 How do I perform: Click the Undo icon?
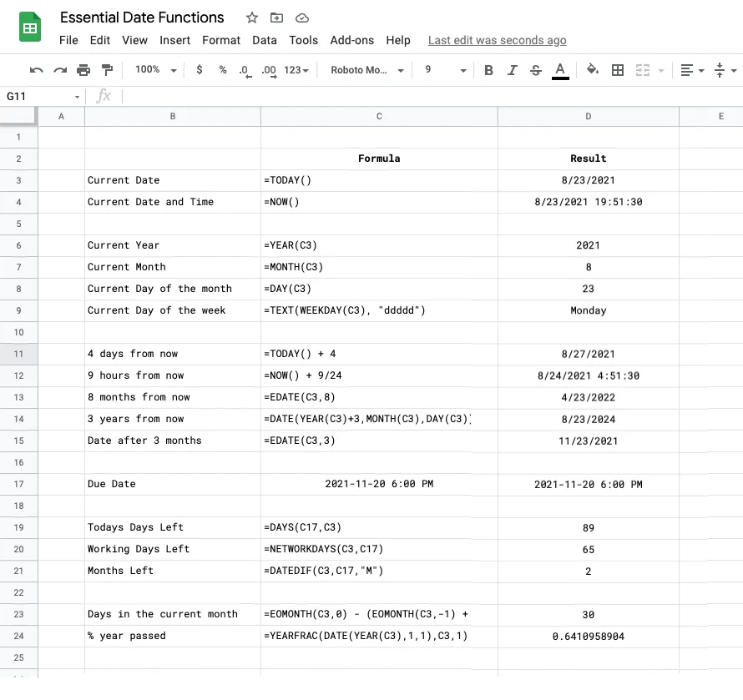tap(35, 70)
